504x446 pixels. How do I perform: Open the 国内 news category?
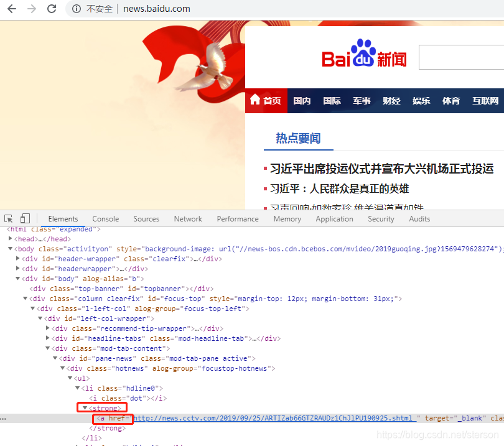pos(302,101)
